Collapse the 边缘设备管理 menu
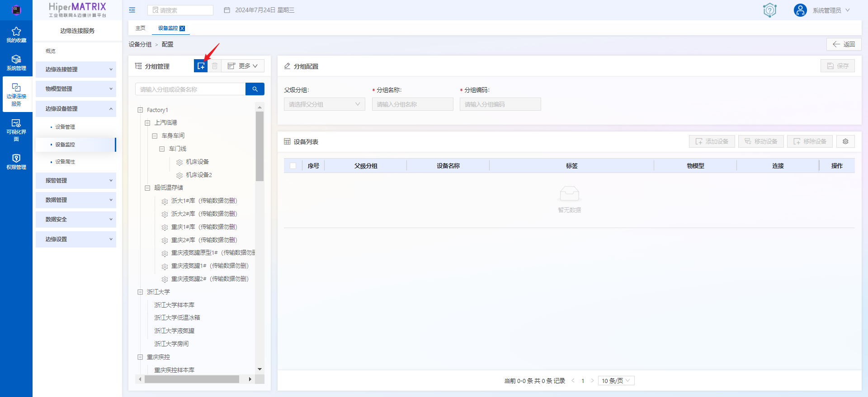868x397 pixels. click(x=76, y=109)
